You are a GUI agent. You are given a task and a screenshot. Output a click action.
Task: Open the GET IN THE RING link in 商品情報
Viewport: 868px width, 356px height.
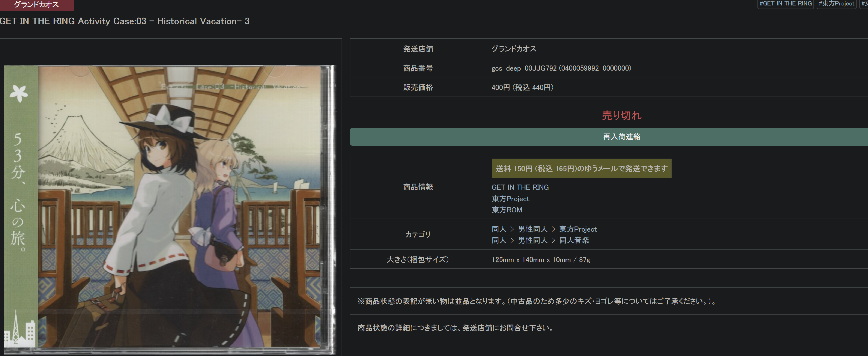pyautogui.click(x=520, y=187)
